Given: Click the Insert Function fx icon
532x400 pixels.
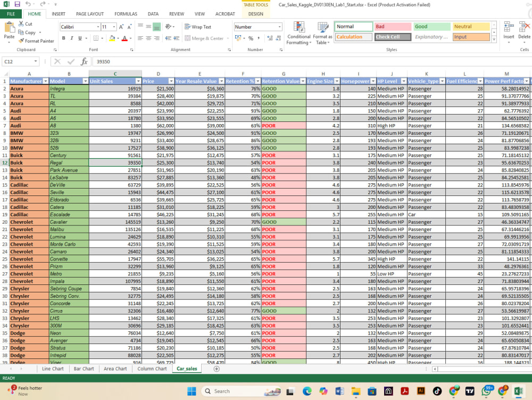Looking at the screenshot, I should (84, 61).
